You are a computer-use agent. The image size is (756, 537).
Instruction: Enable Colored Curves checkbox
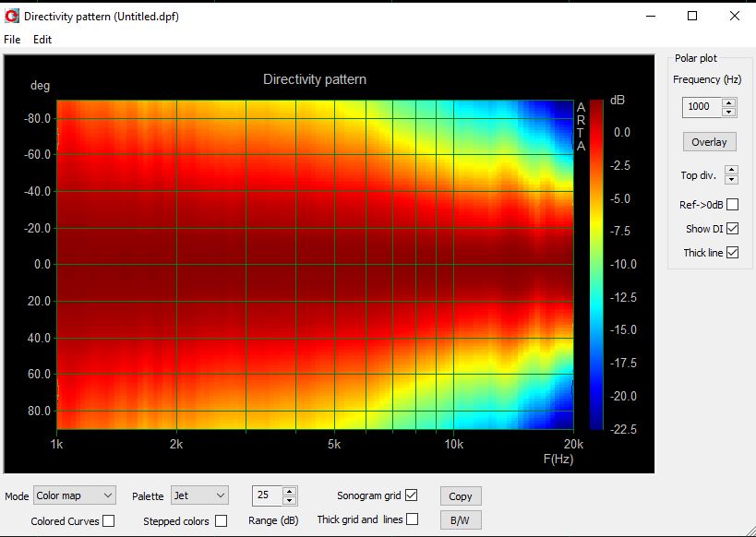109,521
